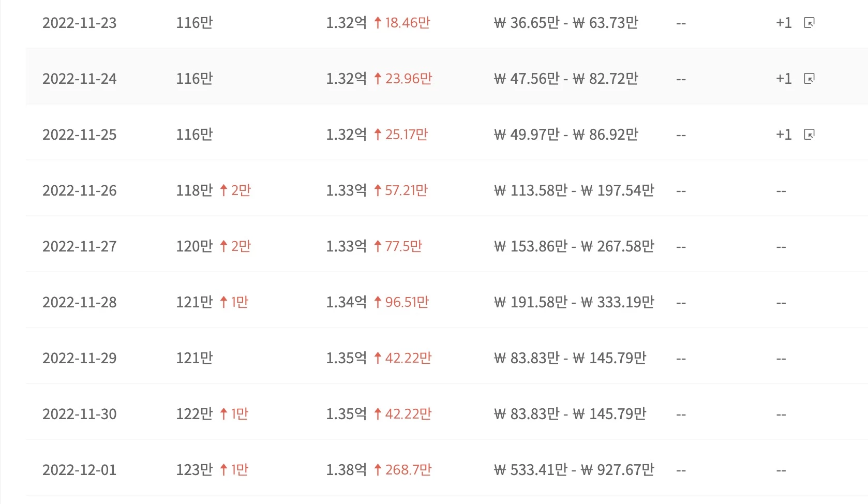This screenshot has width=868, height=504.
Task: Click red up arrow beside 268.7만
Action: click(378, 470)
